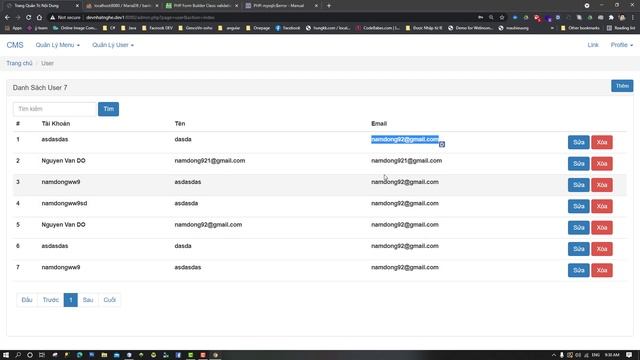
Task: Switch ENG input language indicator
Action: click(x=596, y=355)
